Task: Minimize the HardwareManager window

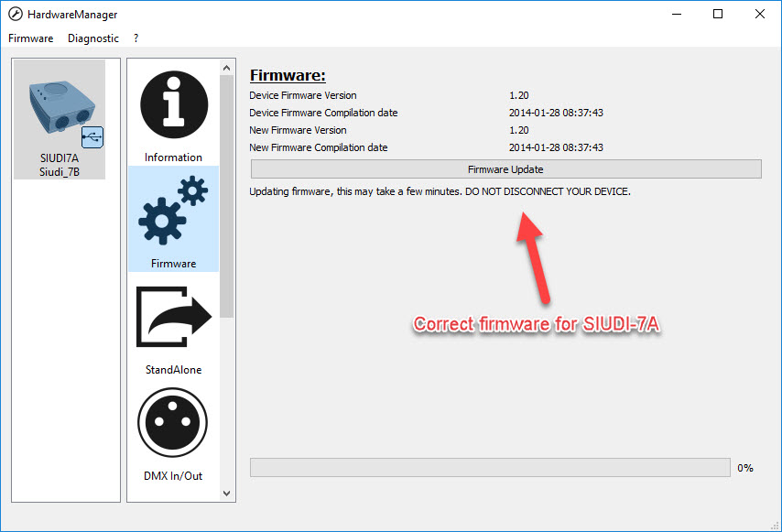Action: 677,14
